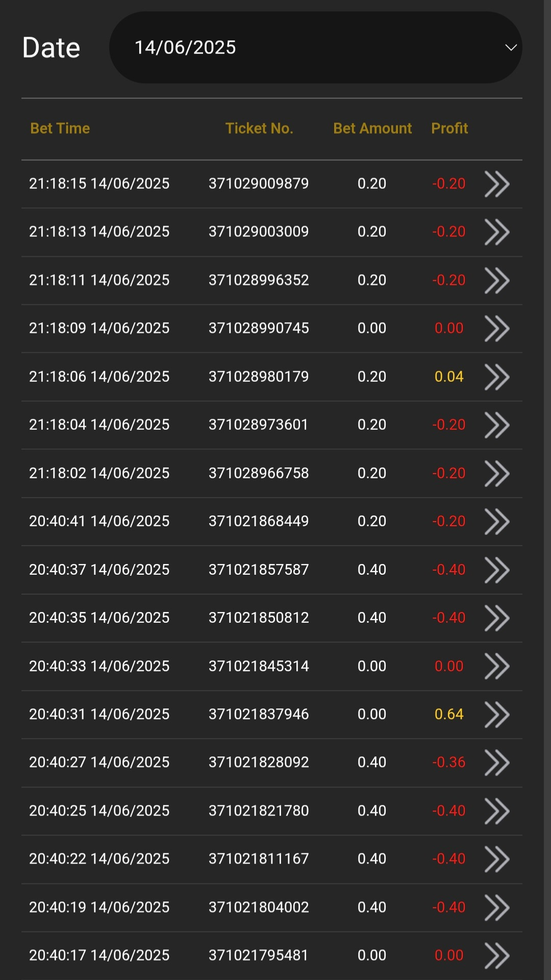
Task: Click the 0.04 profit value
Action: pyautogui.click(x=449, y=376)
